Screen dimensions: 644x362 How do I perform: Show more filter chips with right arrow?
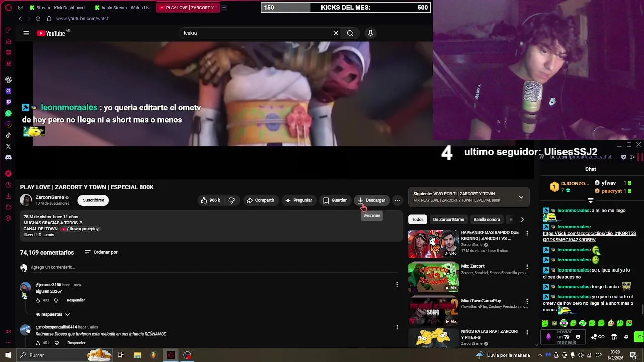pos(522,219)
